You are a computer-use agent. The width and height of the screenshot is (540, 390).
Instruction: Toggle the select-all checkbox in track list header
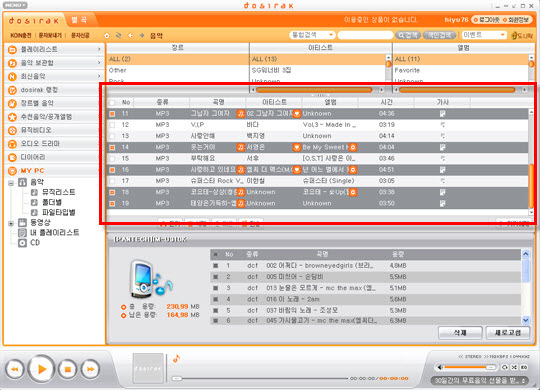[112, 102]
